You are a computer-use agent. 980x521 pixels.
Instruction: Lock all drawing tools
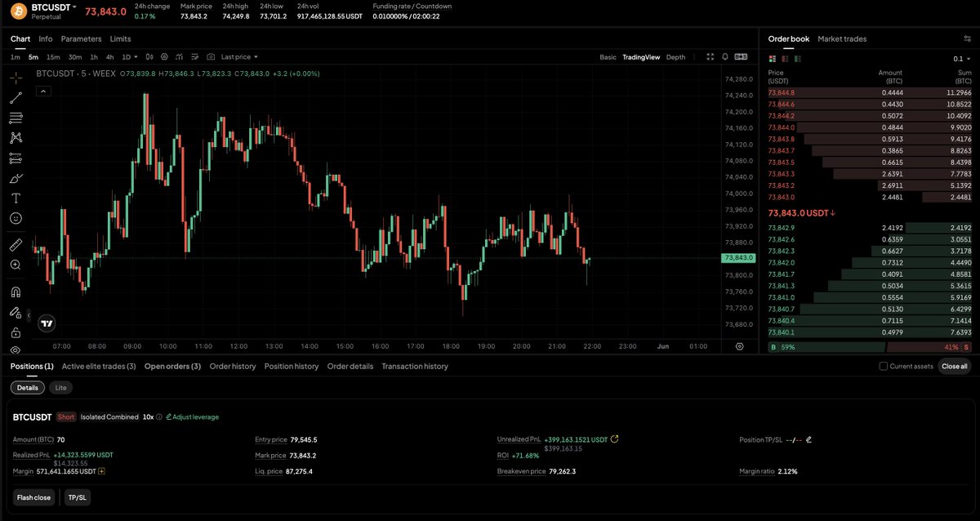point(16,332)
